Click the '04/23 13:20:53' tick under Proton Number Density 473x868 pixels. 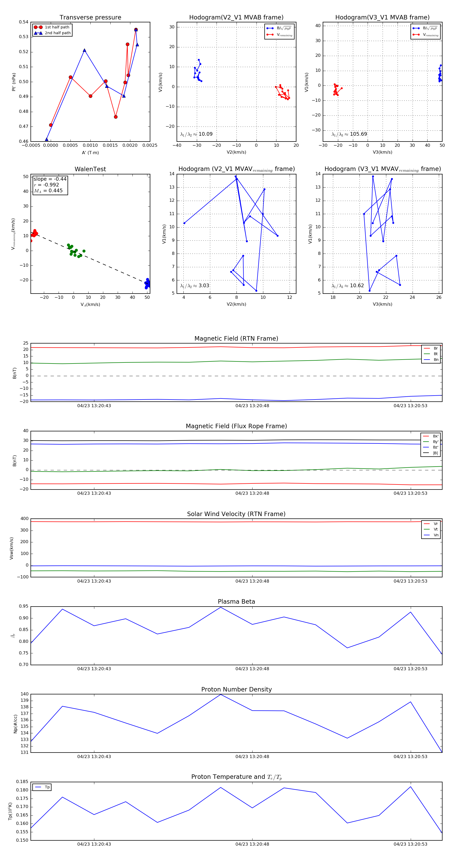[x=410, y=756]
